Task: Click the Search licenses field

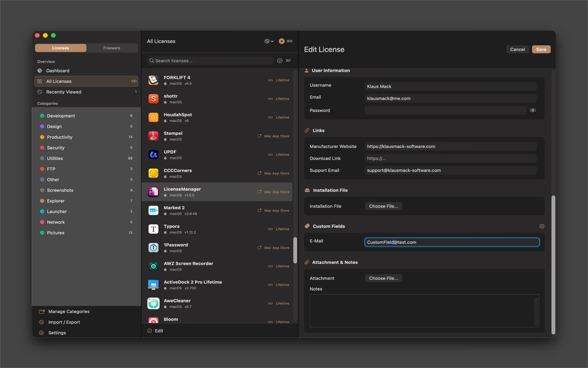Action: click(x=210, y=61)
